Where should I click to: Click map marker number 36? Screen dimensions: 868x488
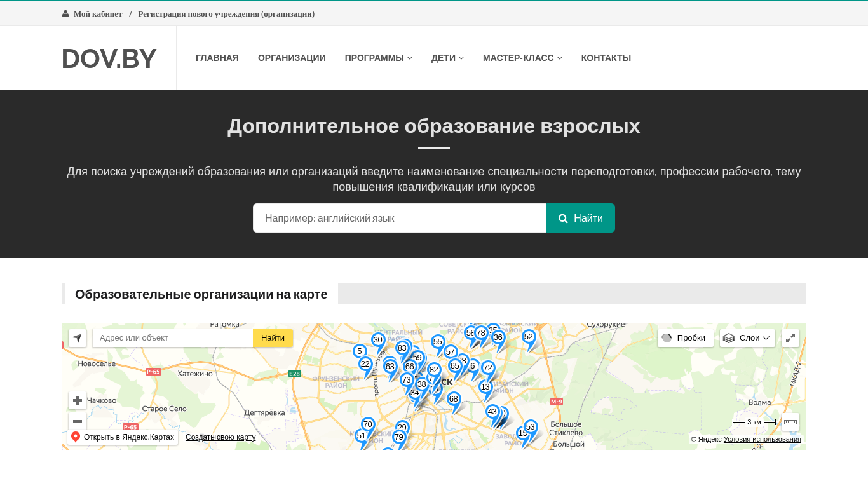click(498, 337)
